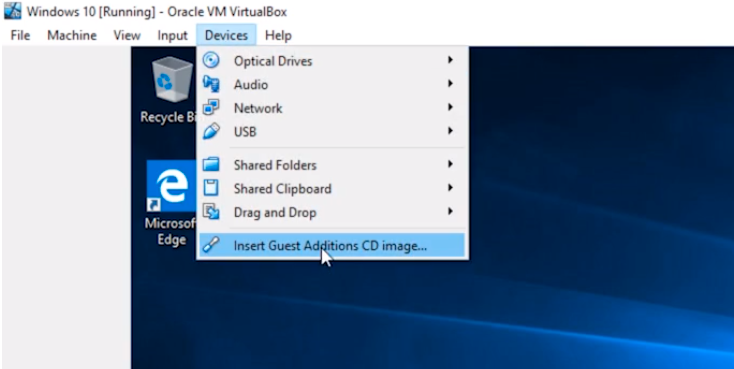Image resolution: width=734 pixels, height=369 pixels.
Task: Click the USB plug icon
Action: pos(211,132)
